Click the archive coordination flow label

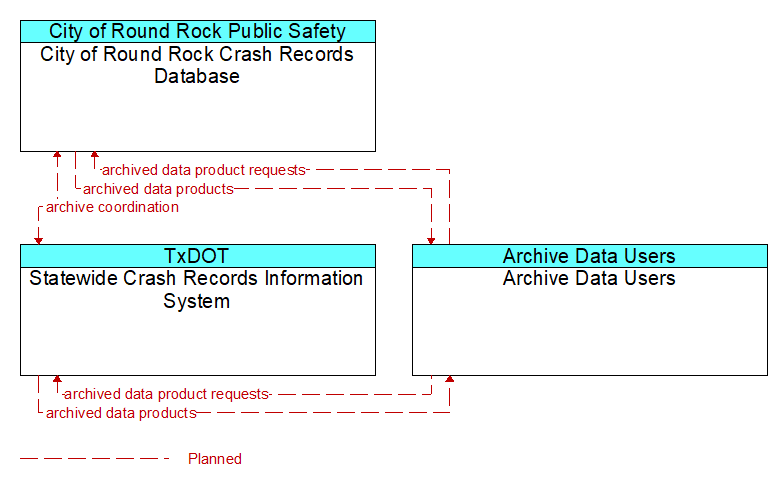[x=112, y=207]
